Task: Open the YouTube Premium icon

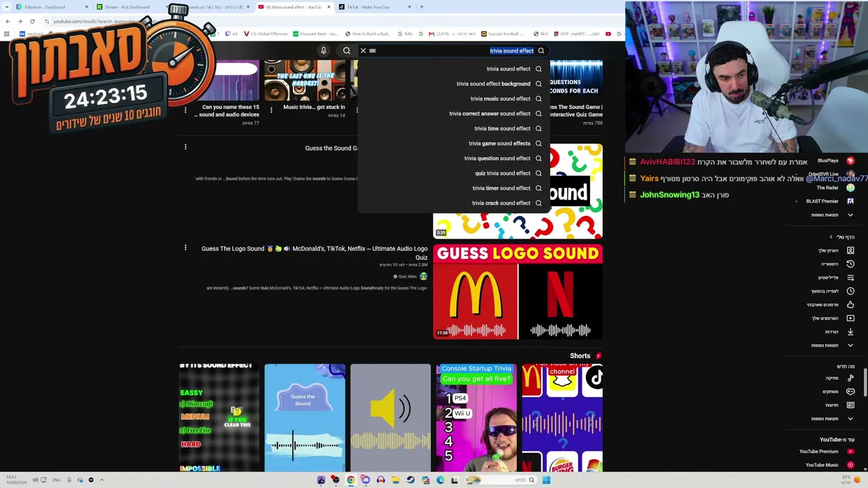Action: pyautogui.click(x=850, y=451)
